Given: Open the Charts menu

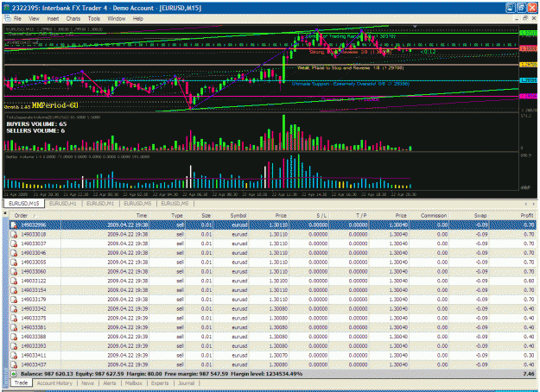Looking at the screenshot, I should tap(73, 19).
